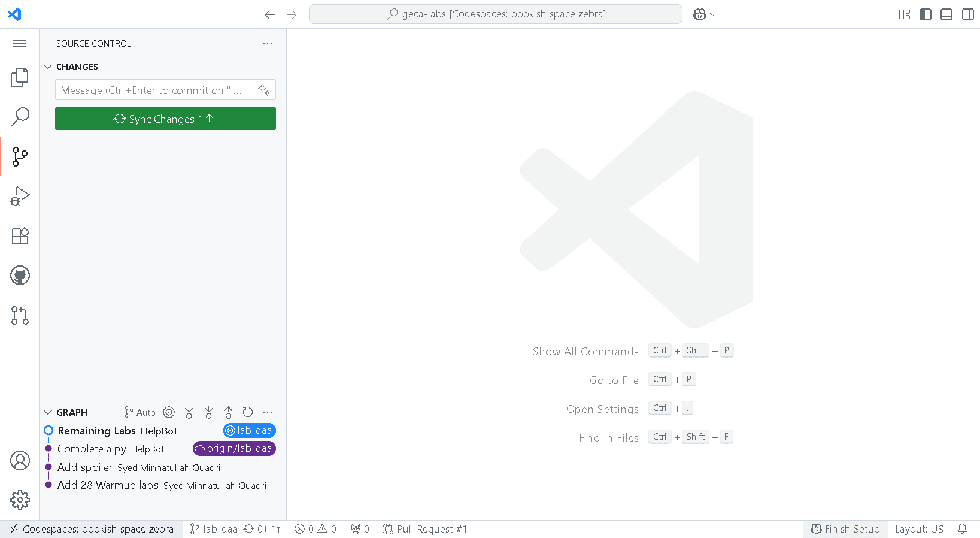Screen dimensions: 980x538
Task: Open the Pull Requests view
Action: pos(20,315)
